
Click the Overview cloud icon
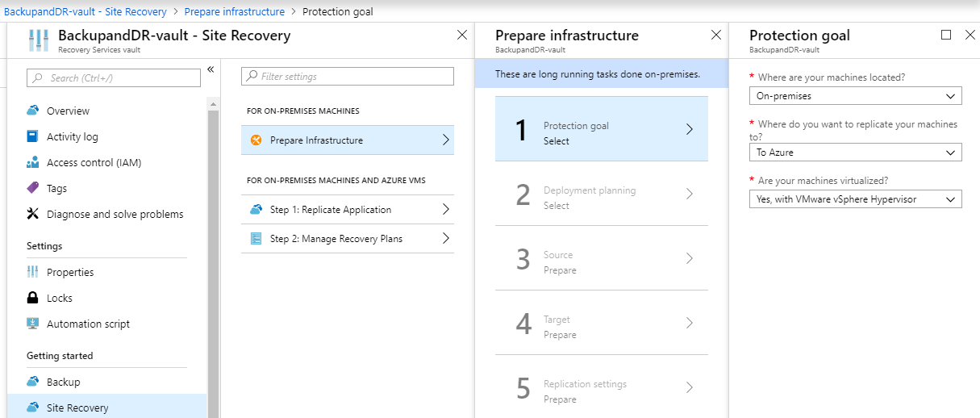(x=32, y=111)
